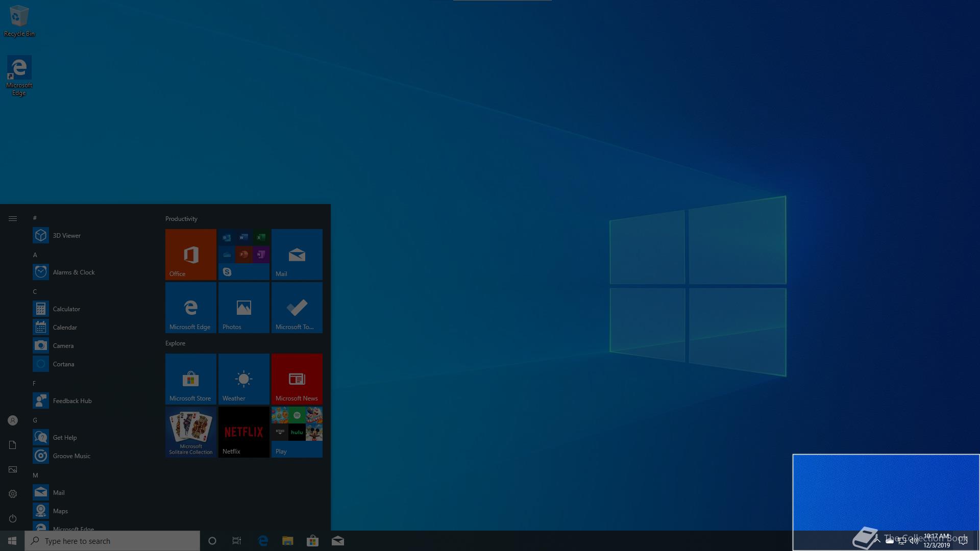The width and height of the screenshot is (980, 551).
Task: Click the Weather tile
Action: pos(244,379)
